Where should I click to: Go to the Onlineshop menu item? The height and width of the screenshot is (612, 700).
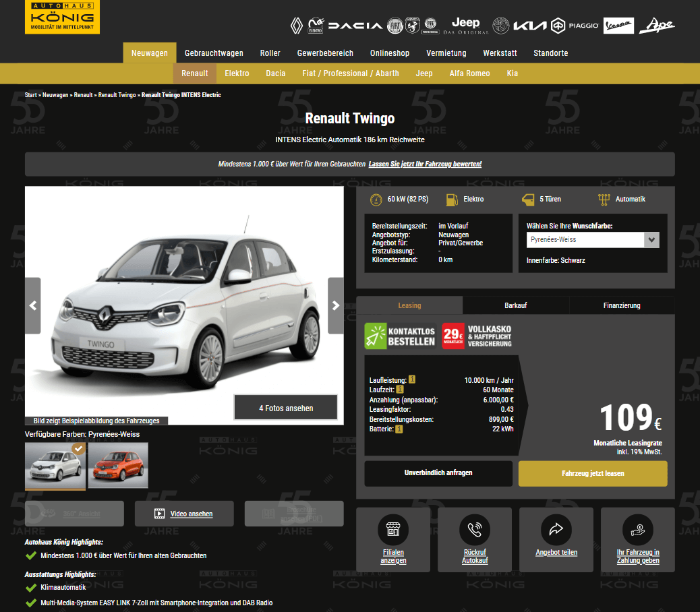click(390, 53)
